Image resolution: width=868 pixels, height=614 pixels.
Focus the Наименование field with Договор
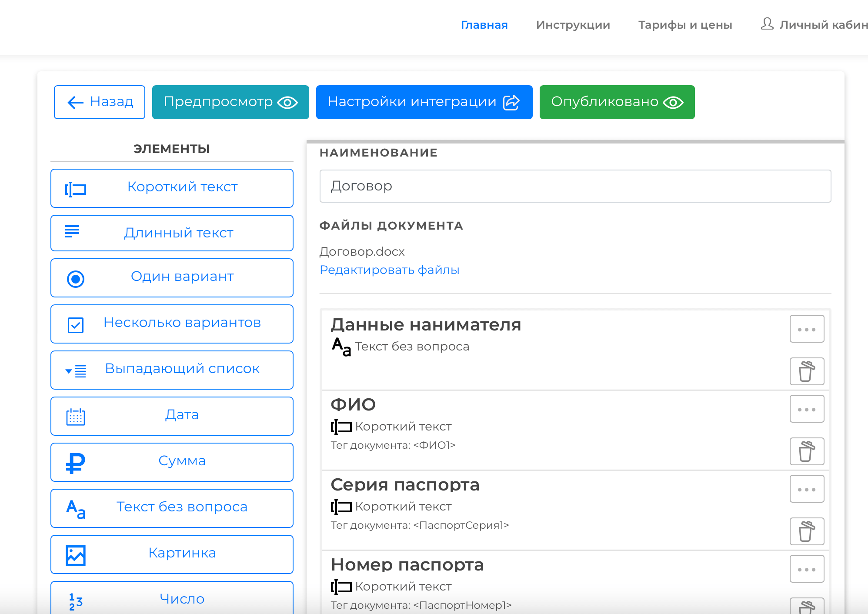(575, 186)
